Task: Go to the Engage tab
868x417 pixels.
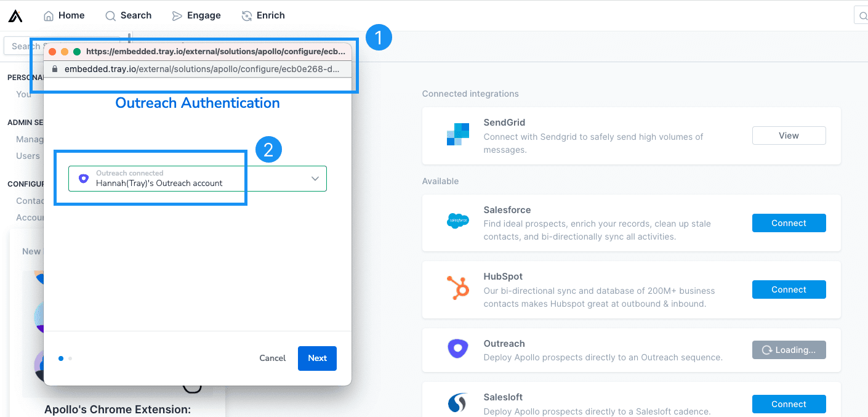Action: [196, 15]
